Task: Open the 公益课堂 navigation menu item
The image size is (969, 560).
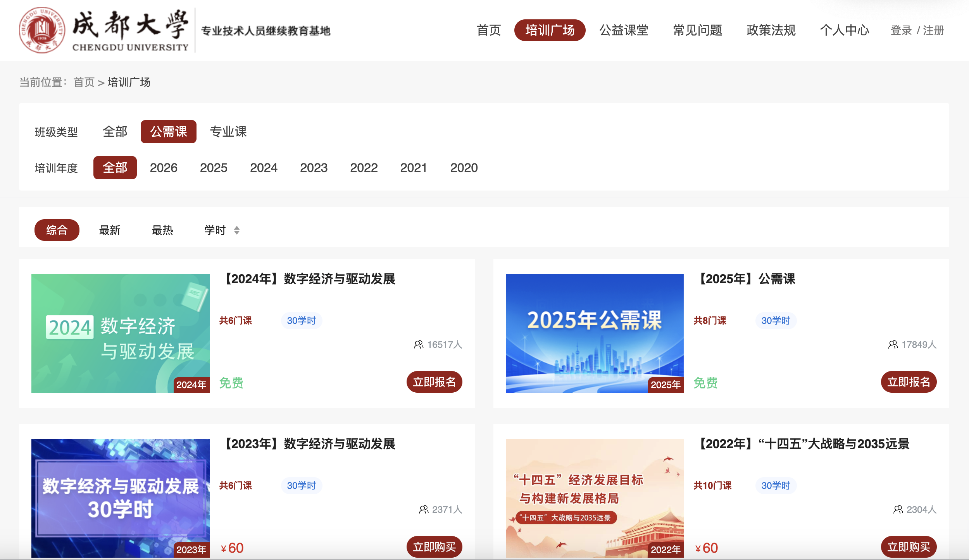Action: 623,30
